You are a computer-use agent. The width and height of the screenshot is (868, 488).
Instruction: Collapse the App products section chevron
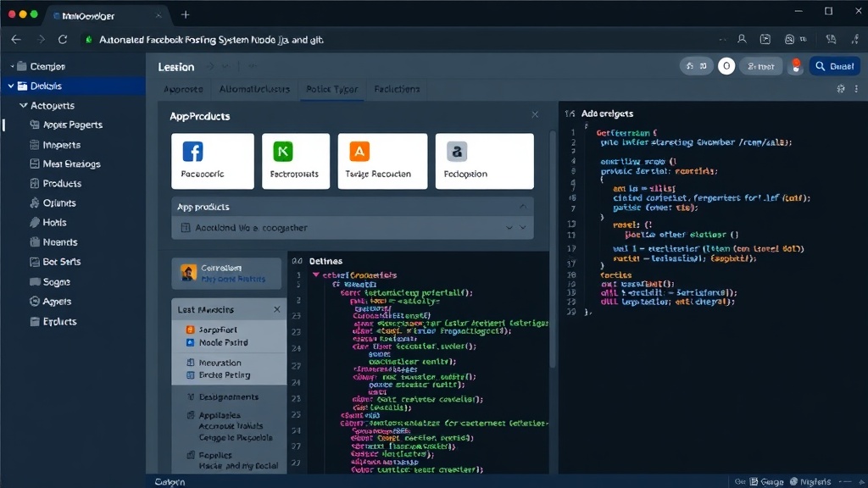522,207
